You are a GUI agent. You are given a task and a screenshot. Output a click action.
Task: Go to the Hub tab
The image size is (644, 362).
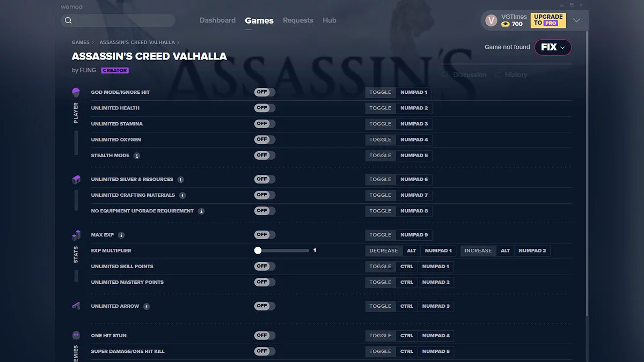(x=330, y=20)
